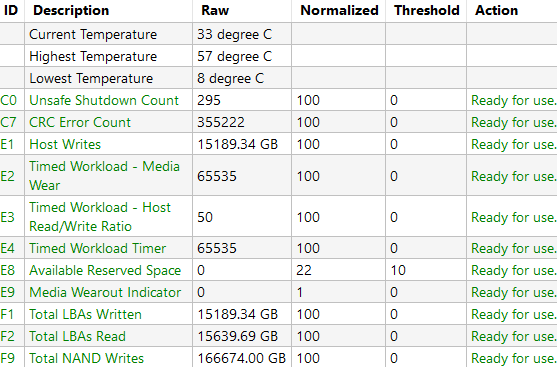Click the Action column header
Viewport: 557px width, 367px height.
coord(496,11)
